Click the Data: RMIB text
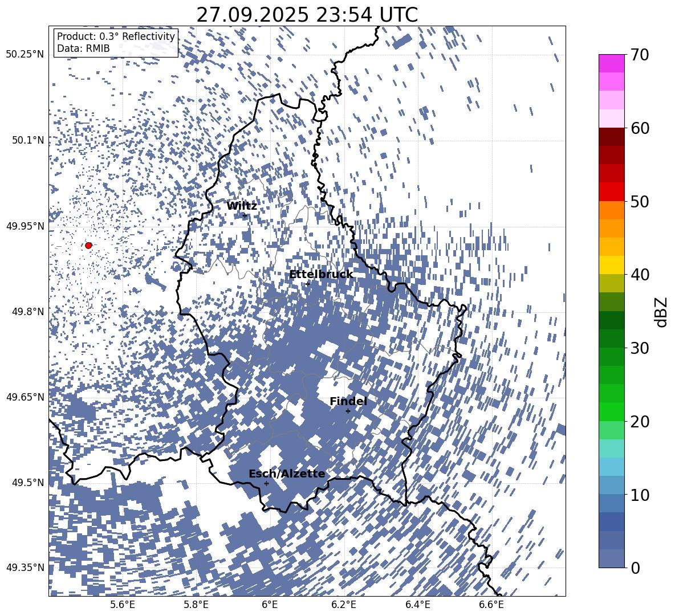 (83, 48)
